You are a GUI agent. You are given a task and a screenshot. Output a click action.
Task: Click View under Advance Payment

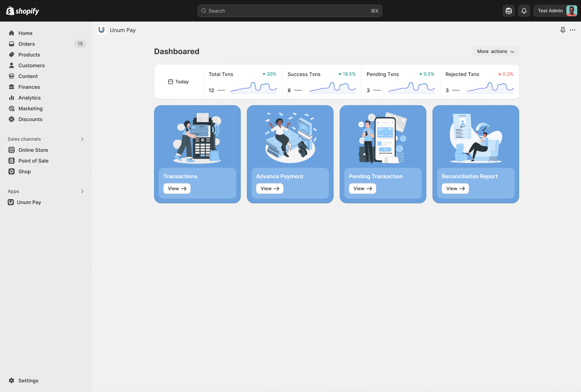(269, 189)
